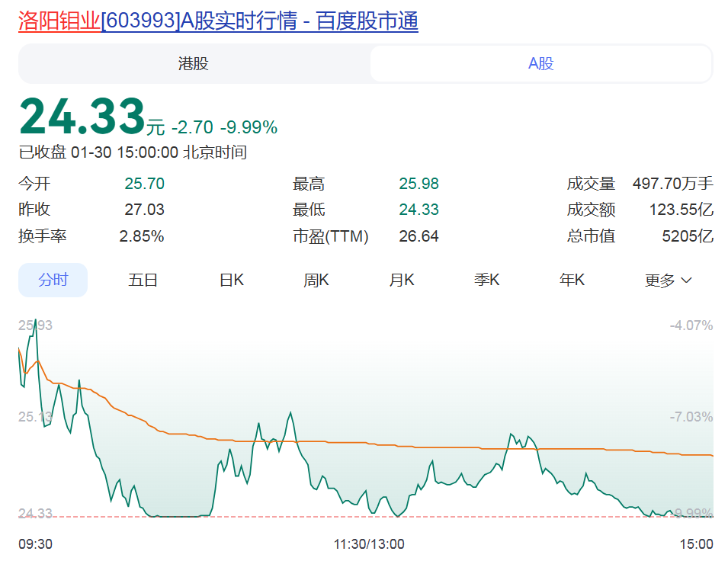Expand the 更多 dropdown chevron
Image resolution: width=728 pixels, height=561 pixels.
[685, 280]
